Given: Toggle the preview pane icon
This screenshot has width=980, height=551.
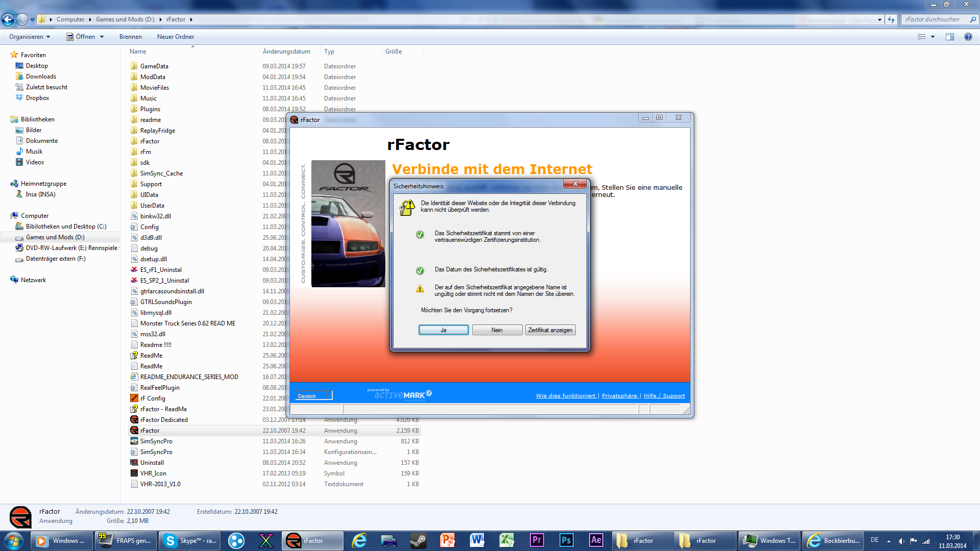Looking at the screenshot, I should (949, 37).
